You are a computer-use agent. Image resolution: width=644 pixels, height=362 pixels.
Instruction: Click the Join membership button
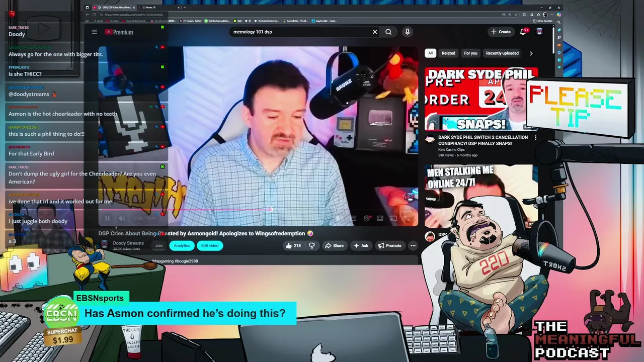[x=158, y=245]
